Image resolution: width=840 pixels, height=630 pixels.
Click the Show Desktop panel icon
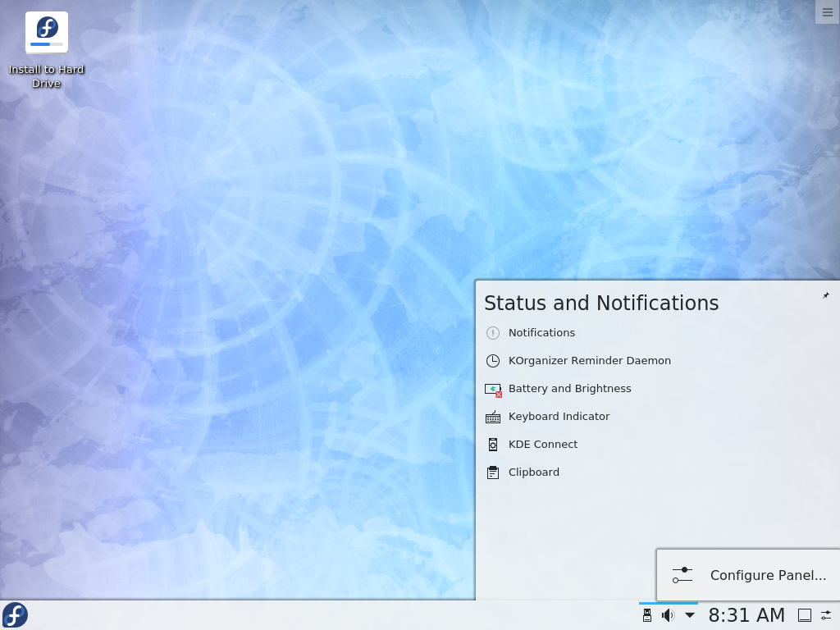click(805, 615)
